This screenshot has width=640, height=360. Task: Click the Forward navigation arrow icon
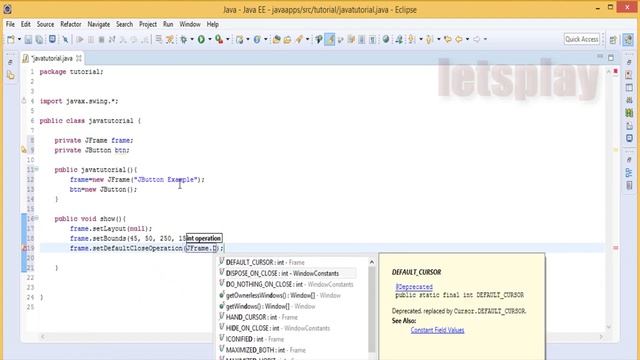476,39
